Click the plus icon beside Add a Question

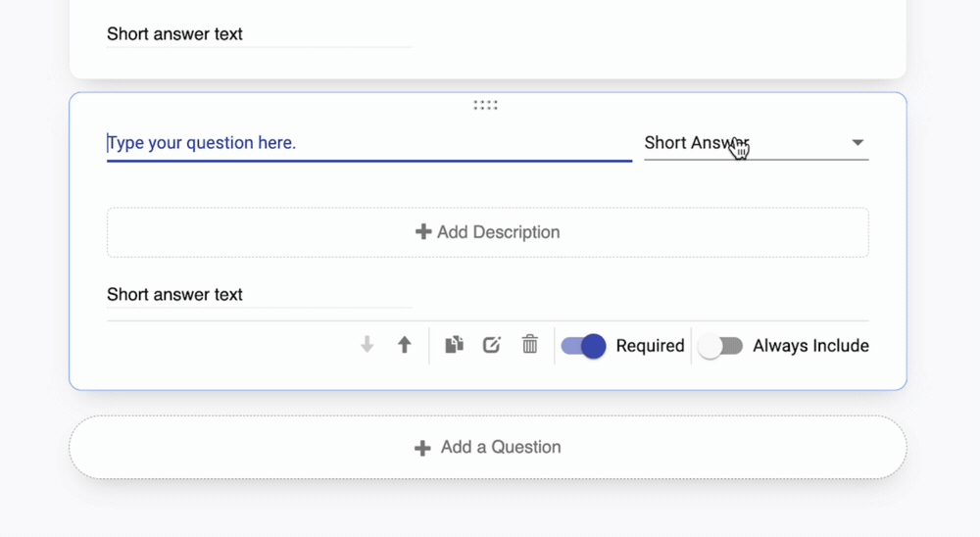(422, 448)
